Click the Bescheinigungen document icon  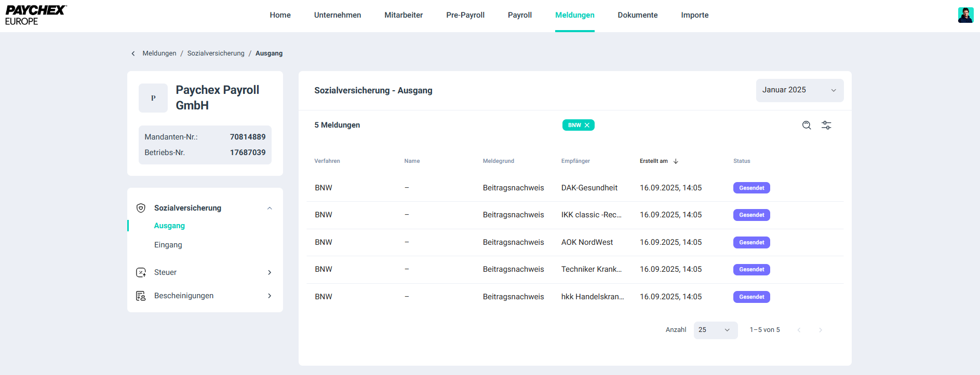click(141, 296)
